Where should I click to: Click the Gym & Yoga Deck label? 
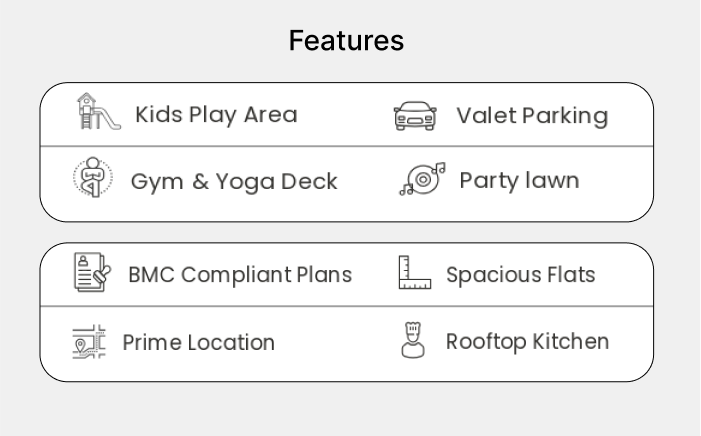[x=234, y=182]
